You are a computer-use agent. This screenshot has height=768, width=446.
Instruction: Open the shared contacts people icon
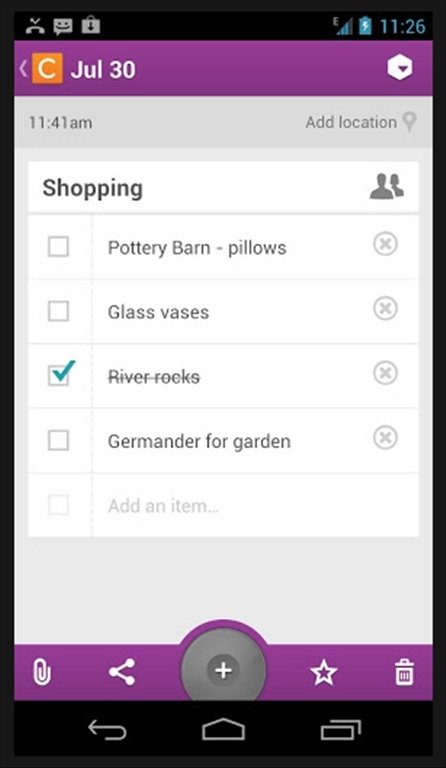[387, 186]
